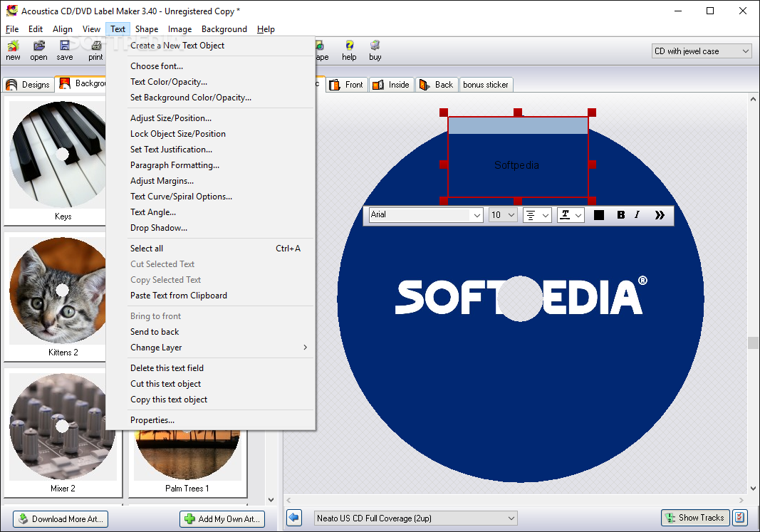
Task: Open the Image menu
Action: (179, 29)
